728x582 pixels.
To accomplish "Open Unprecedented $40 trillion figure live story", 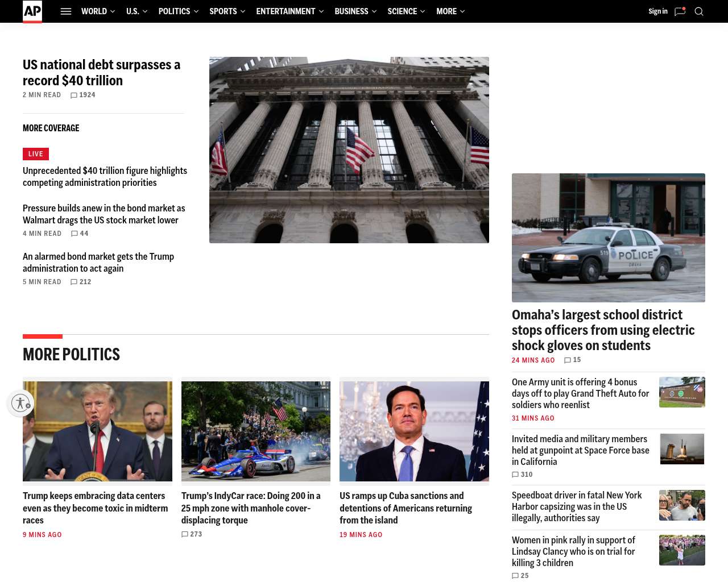I will click(x=105, y=177).
